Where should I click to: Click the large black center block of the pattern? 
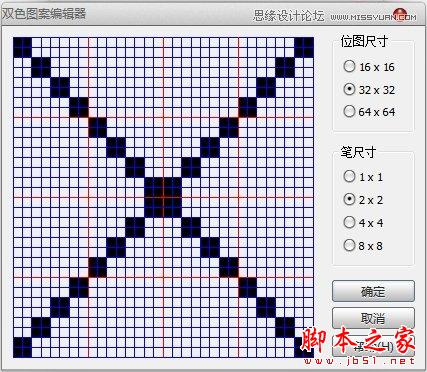[163, 198]
